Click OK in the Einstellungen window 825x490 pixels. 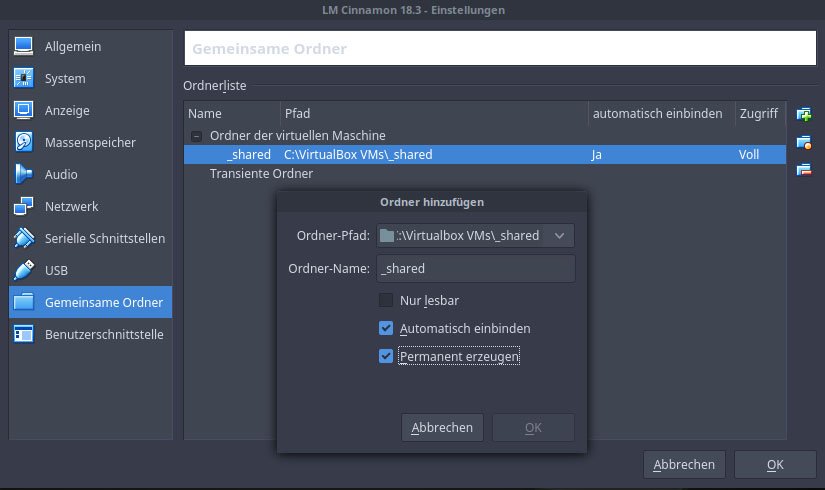click(x=775, y=465)
